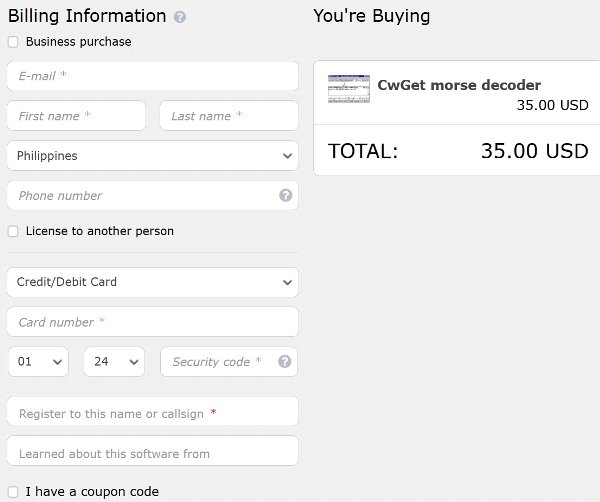Click the Learned about this software from field
This screenshot has width=600, height=502.
tap(152, 451)
